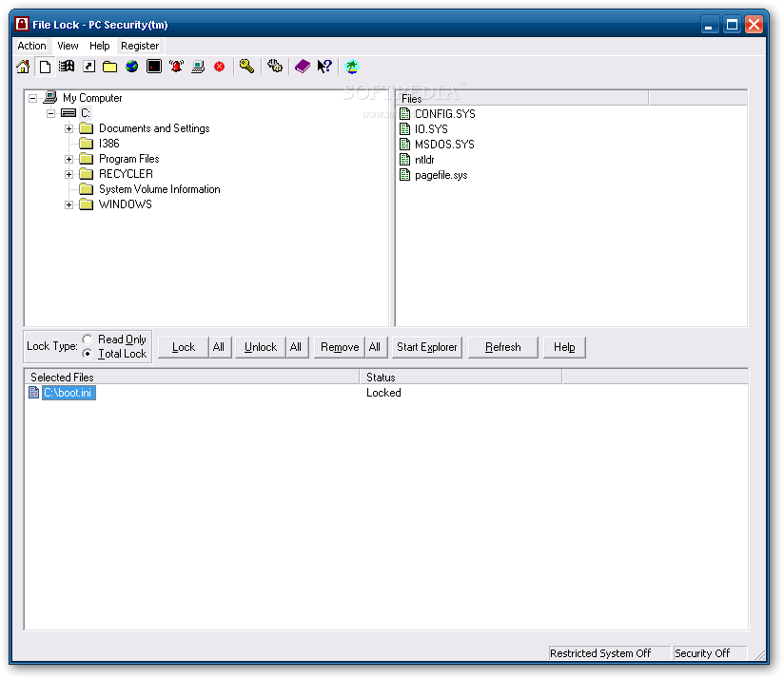
Task: Click the black screen toolbar icon
Action: 154,67
